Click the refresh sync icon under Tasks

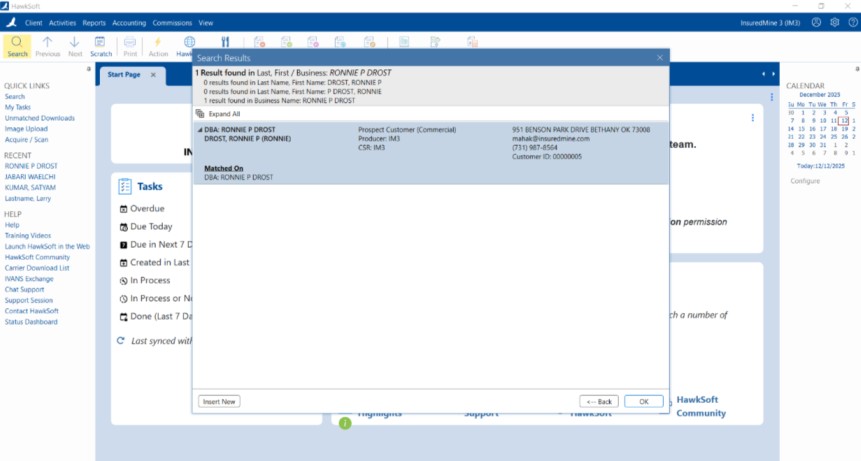121,341
